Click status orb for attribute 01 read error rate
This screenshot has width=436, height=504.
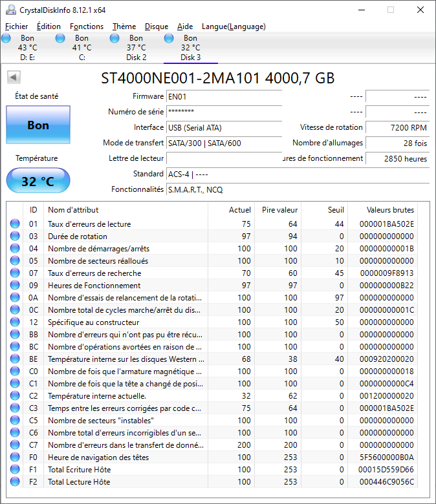coord(15,224)
